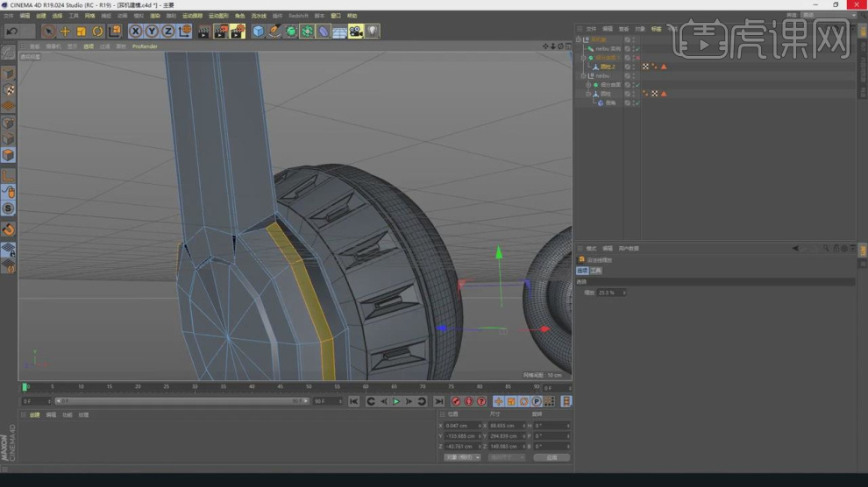Image resolution: width=868 pixels, height=487 pixels.
Task: Open the Tags menu in Object Manager
Action: click(656, 29)
